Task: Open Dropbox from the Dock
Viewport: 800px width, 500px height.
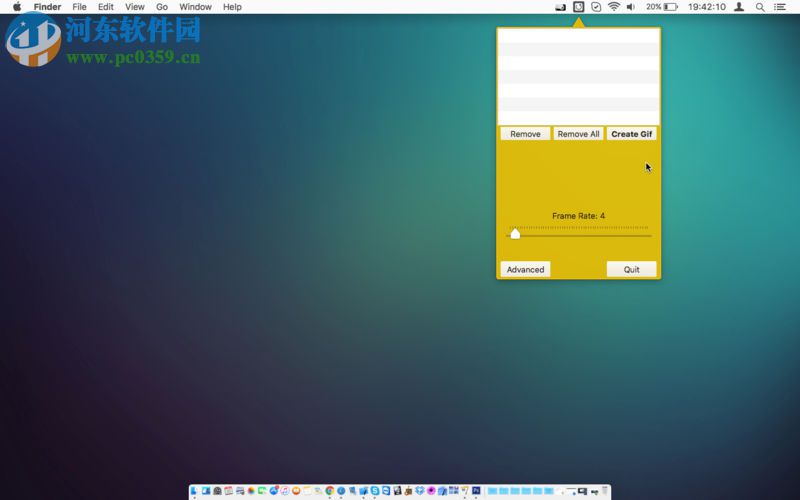Action: click(420, 490)
